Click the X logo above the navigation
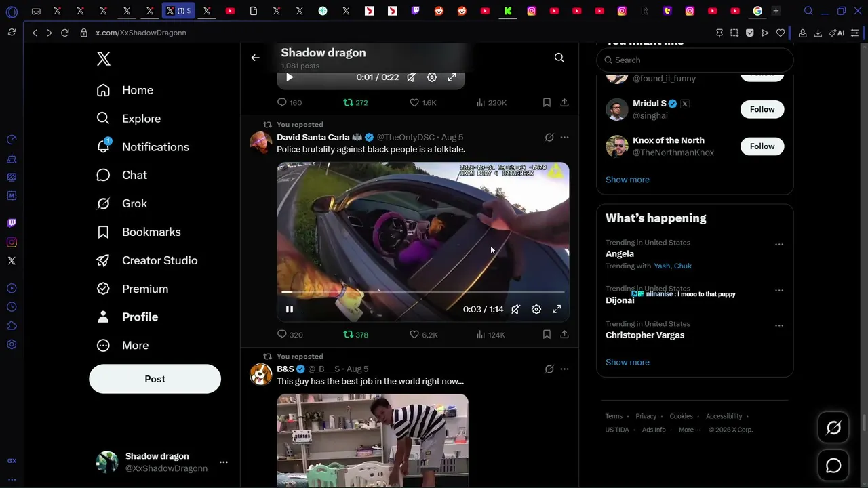This screenshot has width=868, height=488. [104, 59]
